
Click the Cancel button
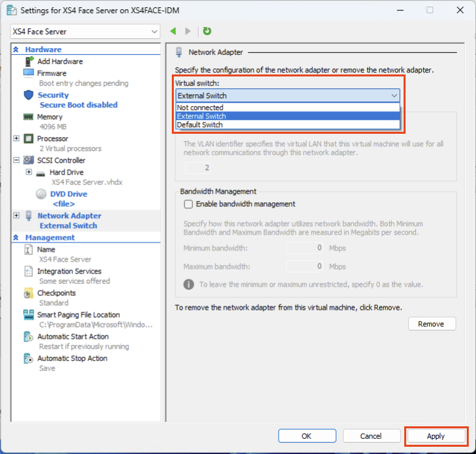[x=371, y=436]
